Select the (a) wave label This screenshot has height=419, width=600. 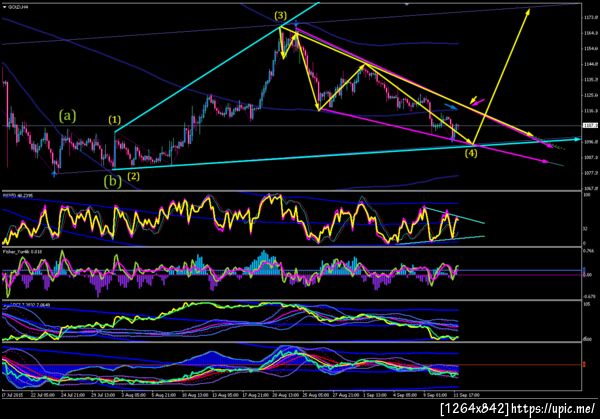coord(67,115)
